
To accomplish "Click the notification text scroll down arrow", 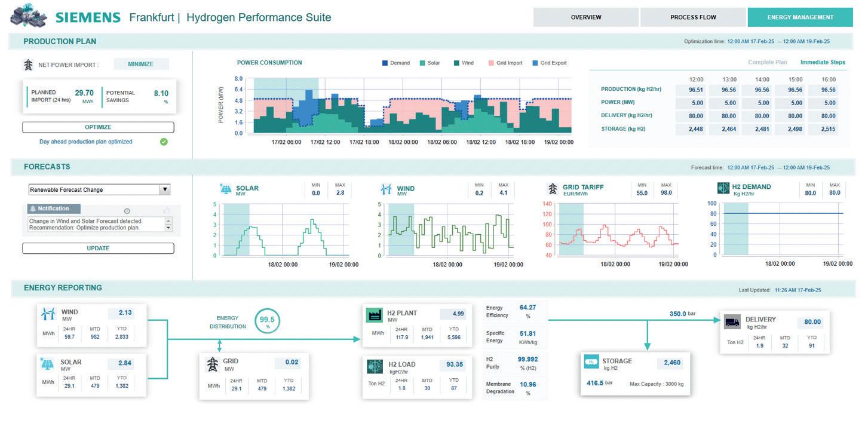I will (168, 228).
